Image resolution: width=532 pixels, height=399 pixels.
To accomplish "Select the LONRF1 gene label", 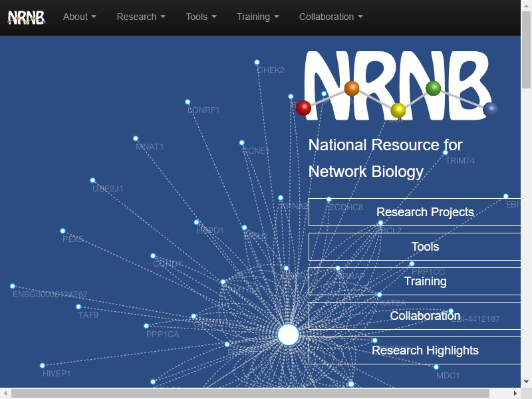I will coord(203,110).
